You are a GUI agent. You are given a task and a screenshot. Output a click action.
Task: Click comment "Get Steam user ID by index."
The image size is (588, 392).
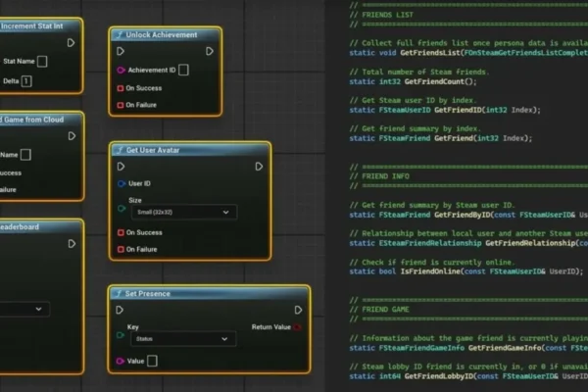tap(413, 101)
